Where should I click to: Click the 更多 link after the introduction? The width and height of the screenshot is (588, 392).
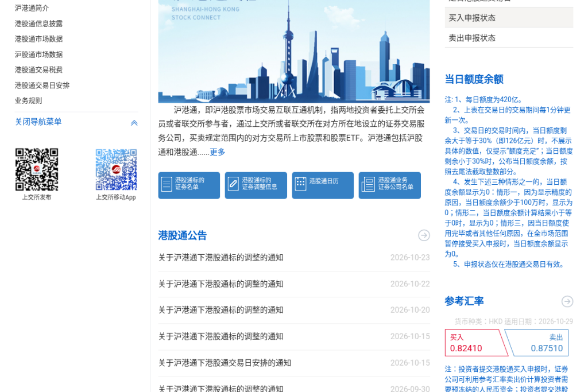pyautogui.click(x=217, y=152)
